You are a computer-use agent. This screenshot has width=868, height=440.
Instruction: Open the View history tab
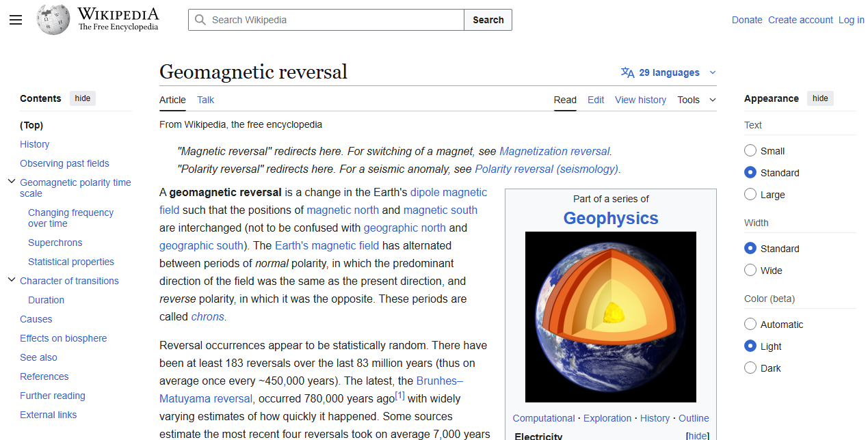click(640, 100)
